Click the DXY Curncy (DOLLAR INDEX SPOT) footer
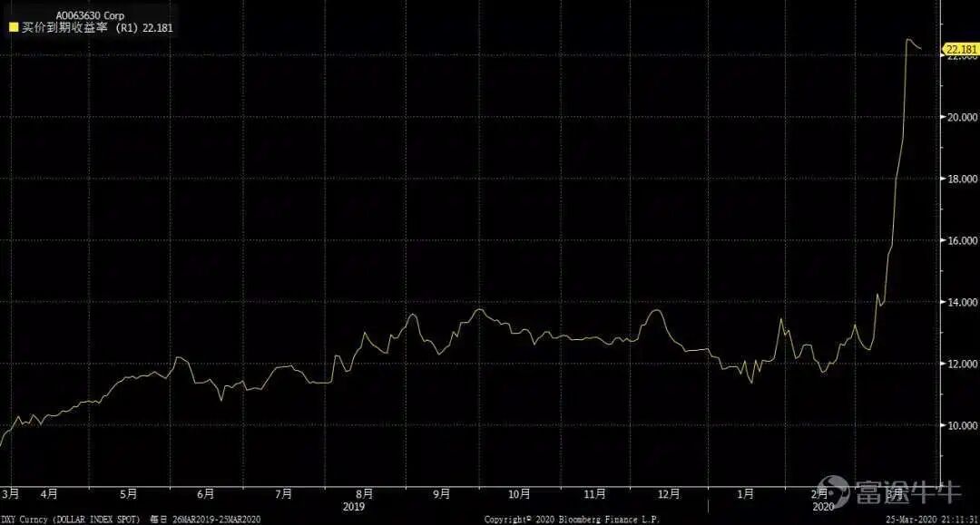Screen dimensions: 980x525 71,520
